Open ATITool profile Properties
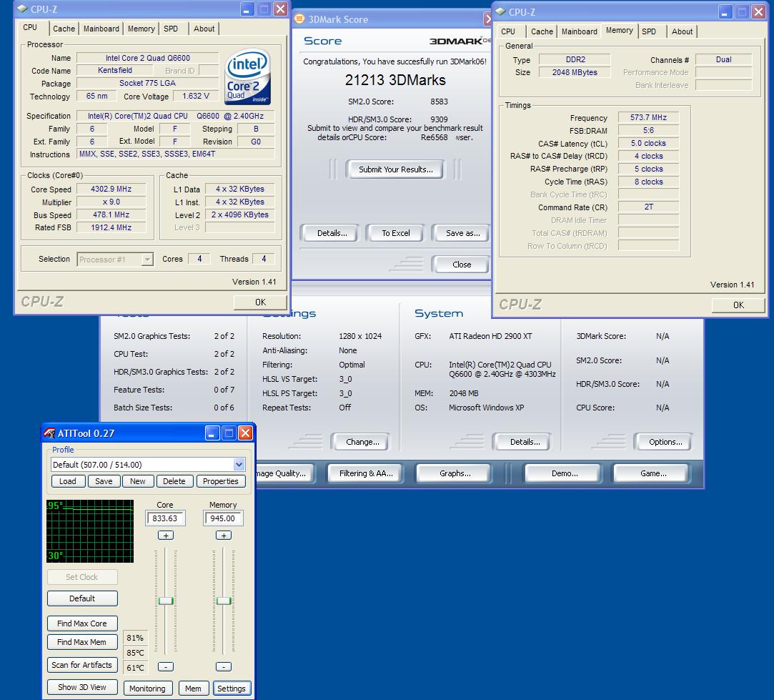 click(x=221, y=481)
